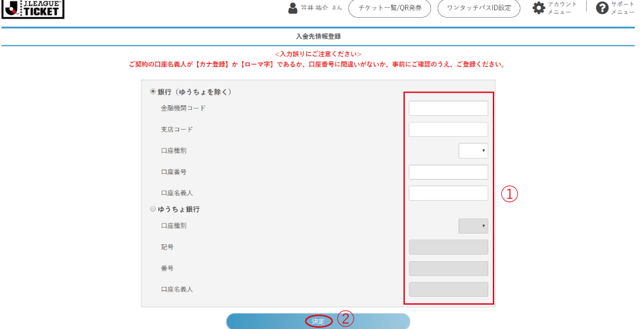
Task: Expand the ゆうちょ銀行 口座種別 dropdown
Action: [473, 226]
